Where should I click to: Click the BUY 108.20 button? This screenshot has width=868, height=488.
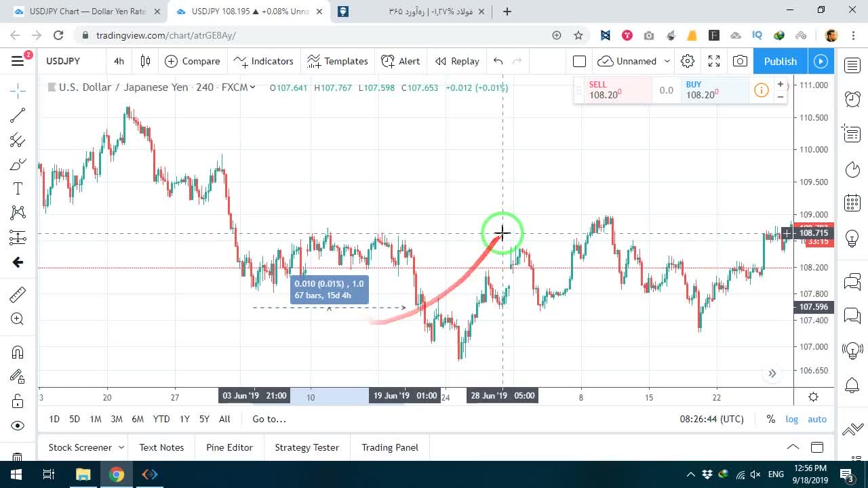[715, 90]
